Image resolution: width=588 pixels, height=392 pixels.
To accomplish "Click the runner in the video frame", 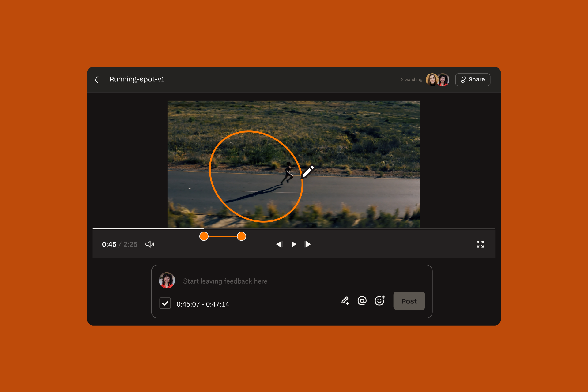I will (288, 173).
